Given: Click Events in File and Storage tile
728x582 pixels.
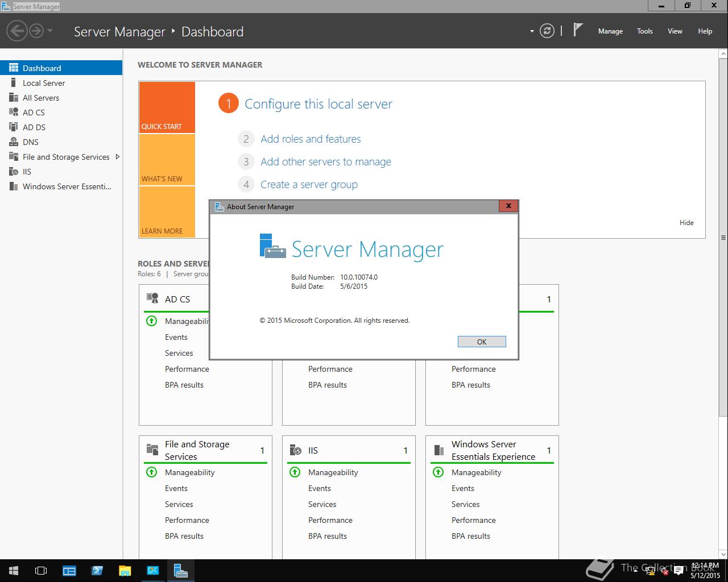Looking at the screenshot, I should (176, 488).
